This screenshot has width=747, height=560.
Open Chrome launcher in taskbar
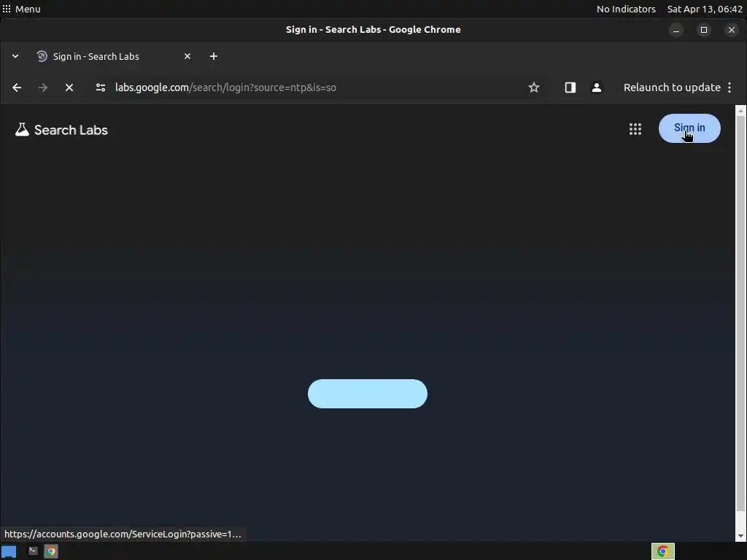coord(51,551)
